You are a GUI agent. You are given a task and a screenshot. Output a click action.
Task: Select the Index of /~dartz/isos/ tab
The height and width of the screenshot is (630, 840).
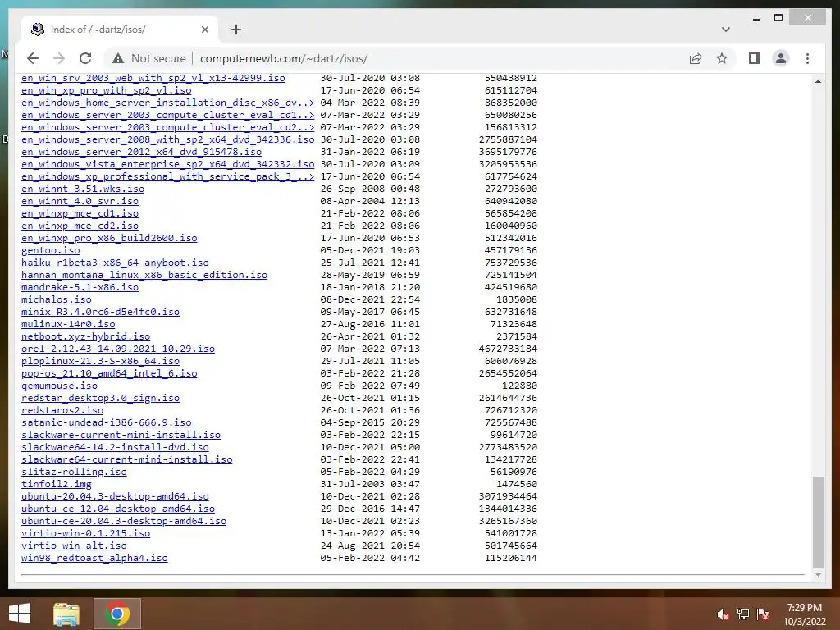(120, 30)
